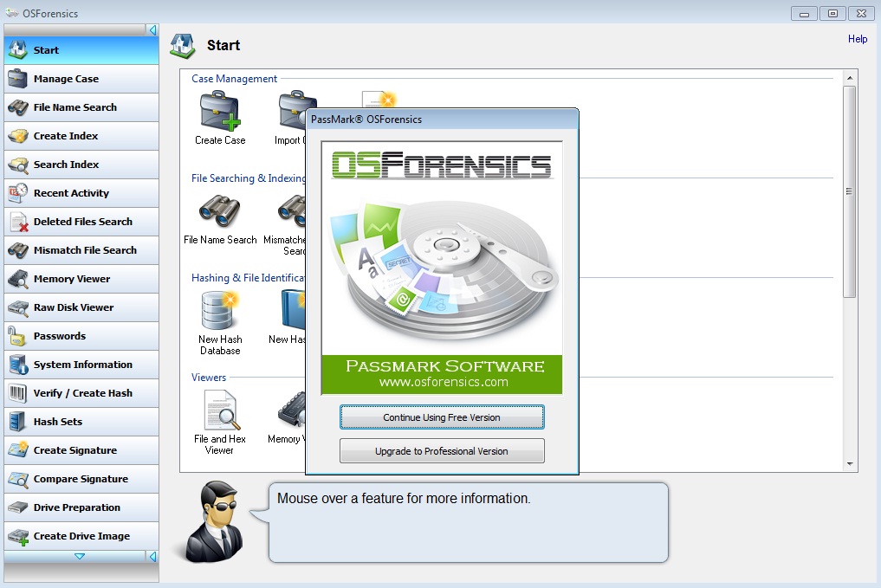881x588 pixels.
Task: Select File Name Search sidebar item
Action: [x=81, y=107]
